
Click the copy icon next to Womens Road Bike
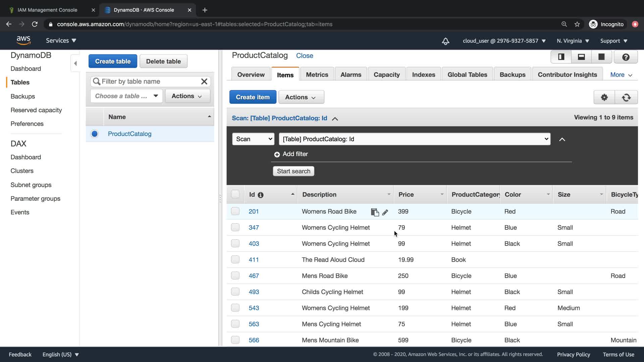tap(375, 212)
